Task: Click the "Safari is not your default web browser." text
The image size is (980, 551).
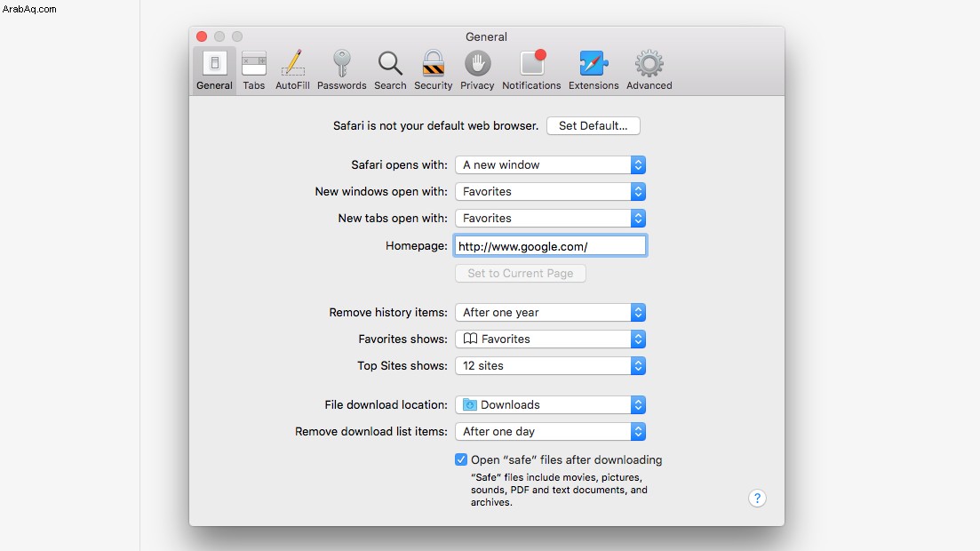Action: pyautogui.click(x=435, y=125)
